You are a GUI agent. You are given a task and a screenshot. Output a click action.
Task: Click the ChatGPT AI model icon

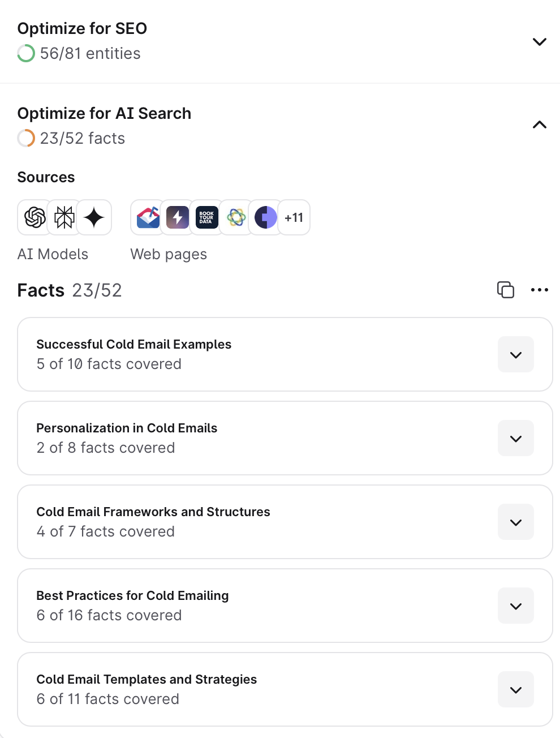[35, 217]
